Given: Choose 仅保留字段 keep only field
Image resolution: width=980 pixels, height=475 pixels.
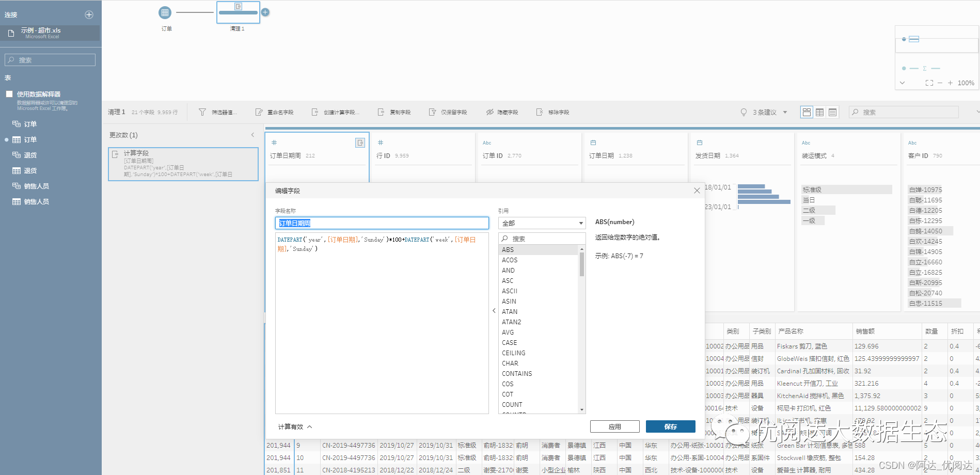Looking at the screenshot, I should pyautogui.click(x=448, y=112).
